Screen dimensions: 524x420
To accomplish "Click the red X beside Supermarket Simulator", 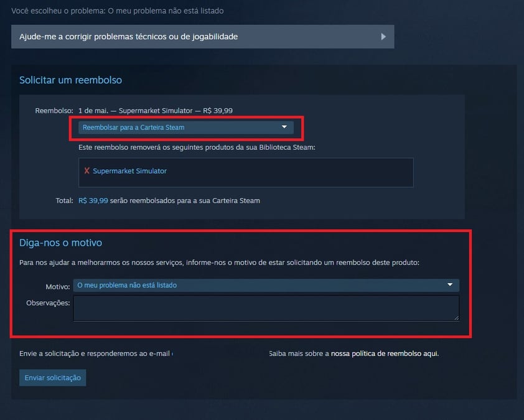I will coord(87,170).
